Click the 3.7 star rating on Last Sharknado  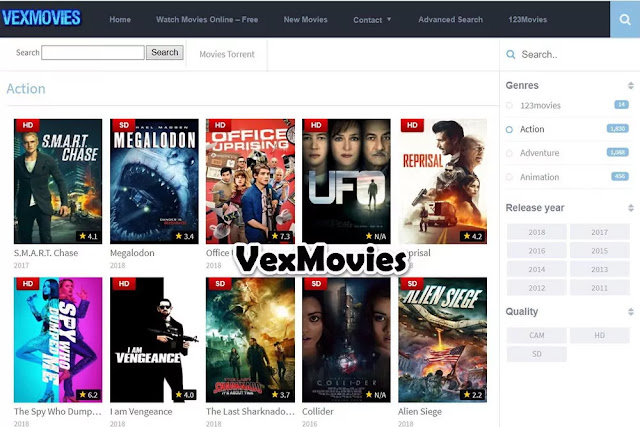tap(281, 395)
